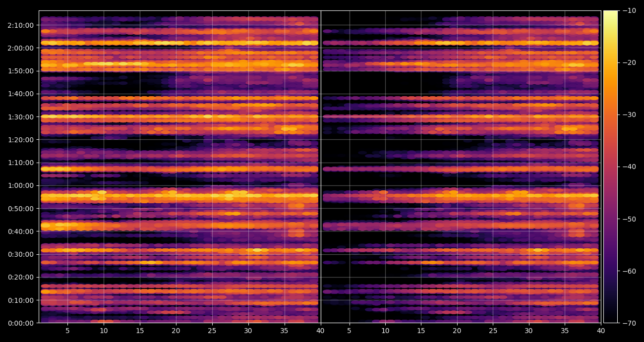Click the −70 colorbar tick label
Viewport: 644px width, 342px height.
[x=629, y=323]
